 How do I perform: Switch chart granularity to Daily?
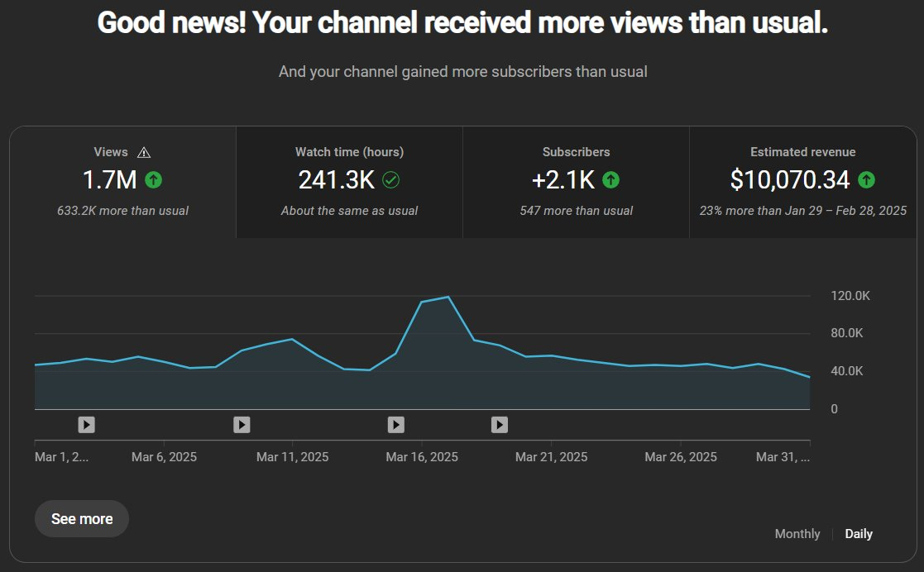point(859,534)
